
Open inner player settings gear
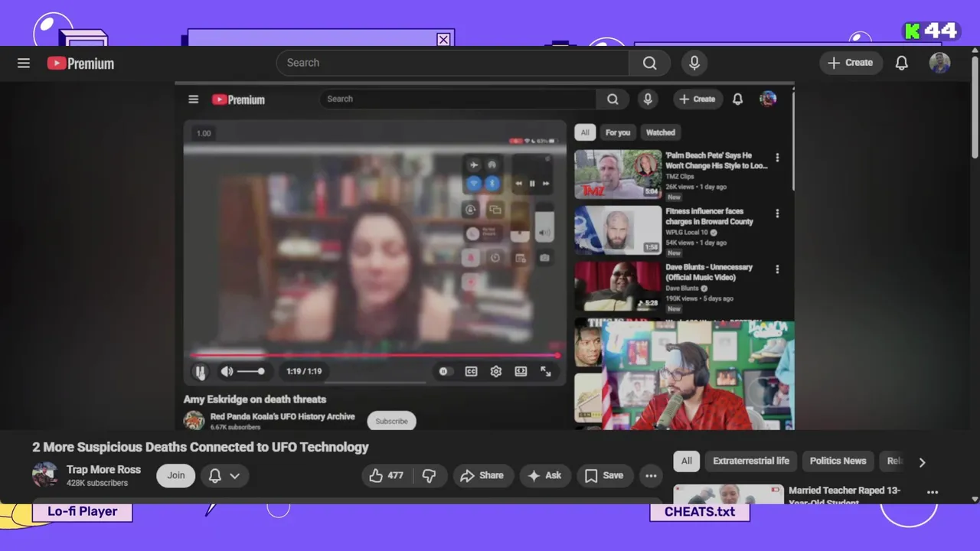pyautogui.click(x=496, y=371)
